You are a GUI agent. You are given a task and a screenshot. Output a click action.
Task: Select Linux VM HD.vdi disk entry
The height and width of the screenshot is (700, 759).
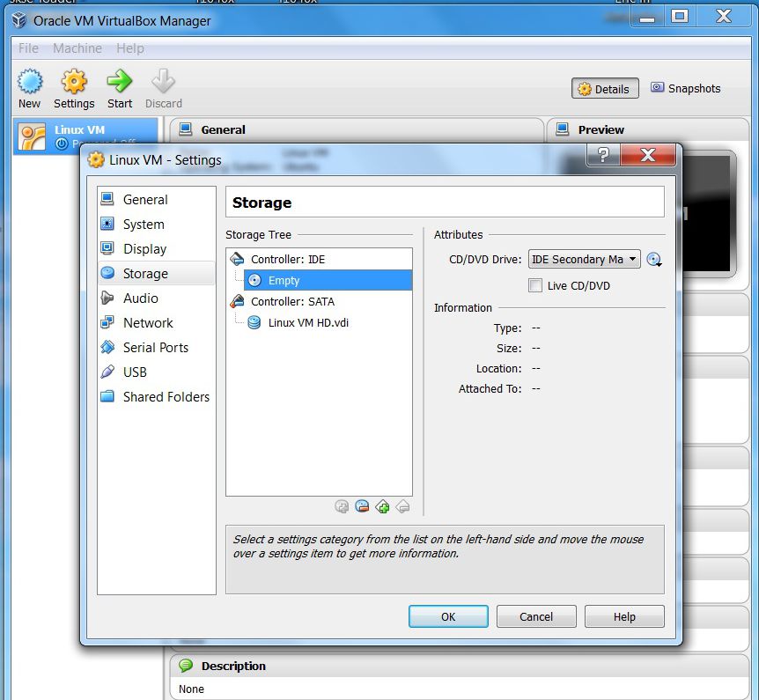click(x=308, y=323)
